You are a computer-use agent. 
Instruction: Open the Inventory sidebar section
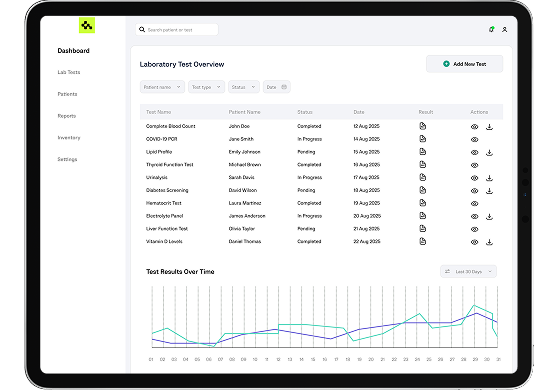pos(69,137)
